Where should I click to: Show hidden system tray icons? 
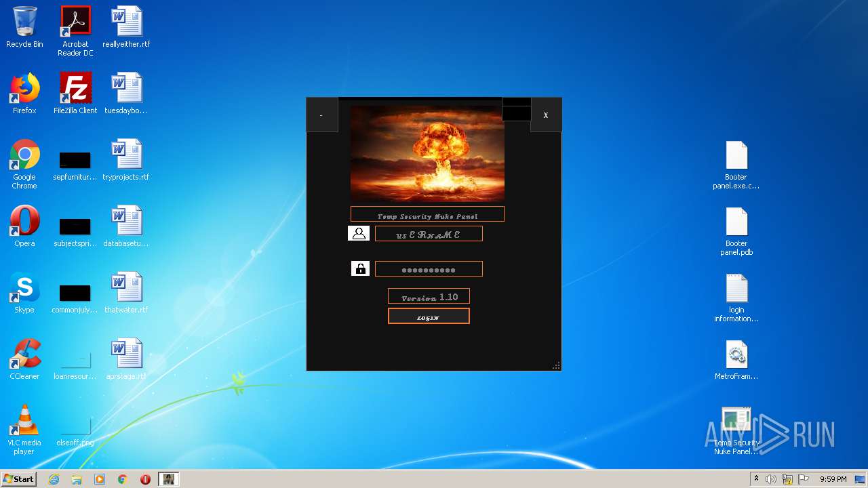[x=756, y=479]
